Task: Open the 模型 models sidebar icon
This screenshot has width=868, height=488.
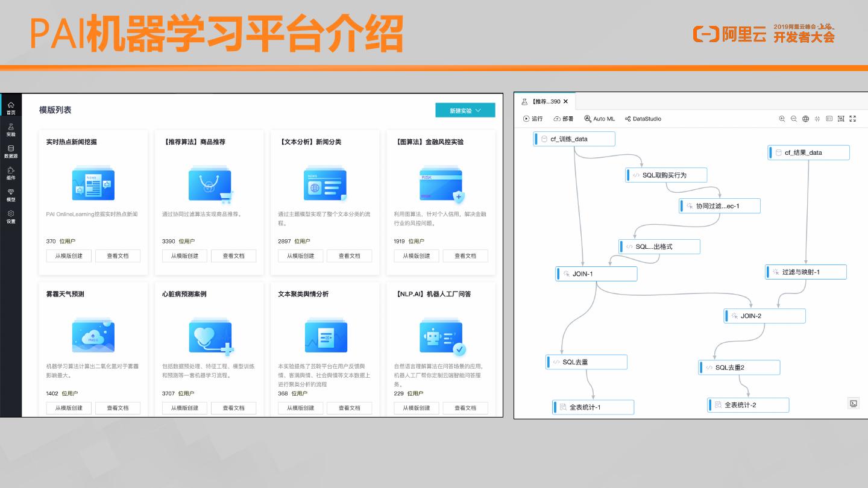Action: [x=11, y=195]
